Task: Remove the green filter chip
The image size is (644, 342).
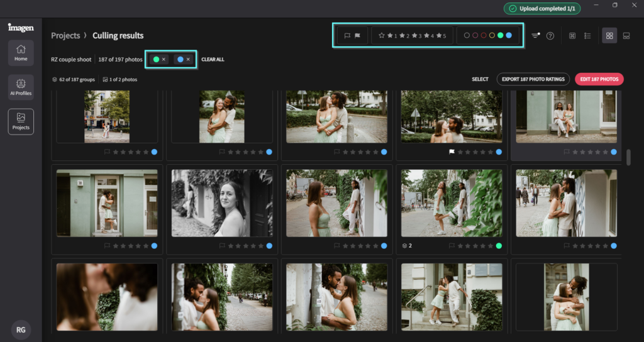Action: click(164, 60)
